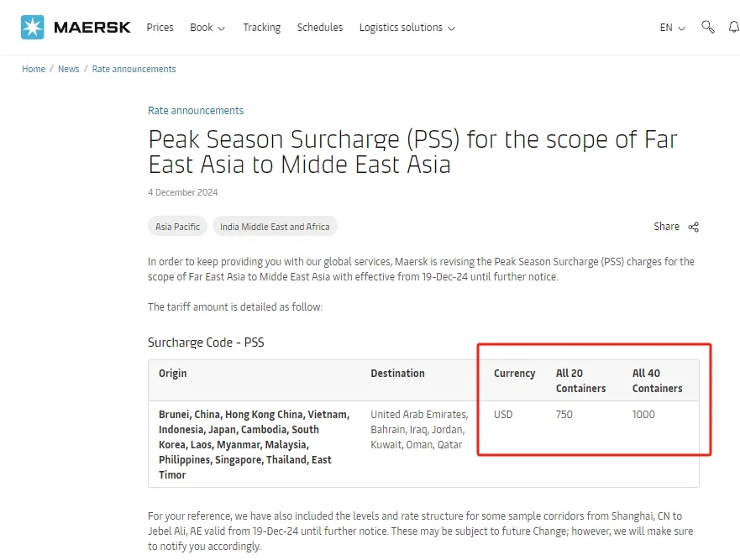The width and height of the screenshot is (740, 560).
Task: Click the Home breadcrumb link
Action: pos(34,69)
